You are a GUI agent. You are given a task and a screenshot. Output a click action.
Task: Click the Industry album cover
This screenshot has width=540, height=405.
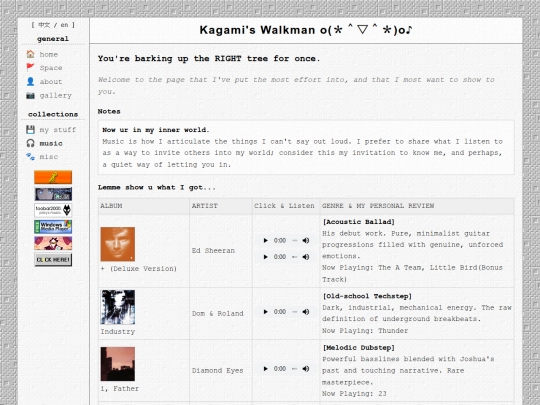[117, 307]
